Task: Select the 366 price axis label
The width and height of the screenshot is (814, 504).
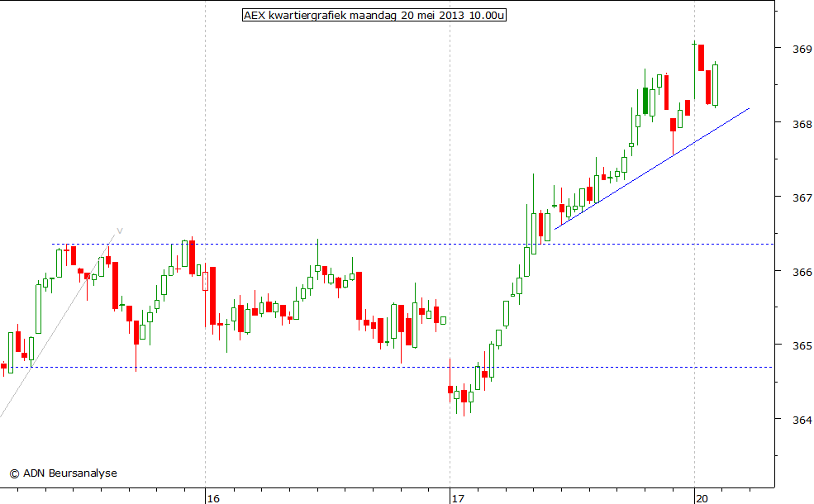Action: [x=802, y=272]
